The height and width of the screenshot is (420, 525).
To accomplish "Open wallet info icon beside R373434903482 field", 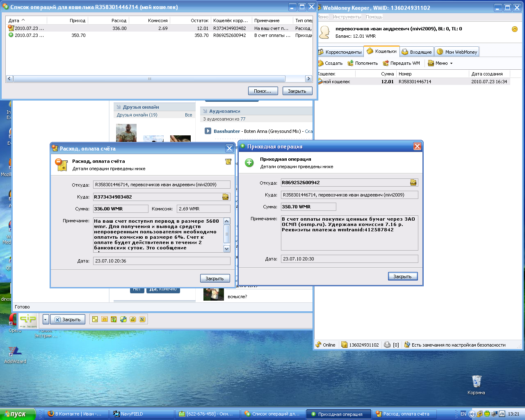I will 225,197.
